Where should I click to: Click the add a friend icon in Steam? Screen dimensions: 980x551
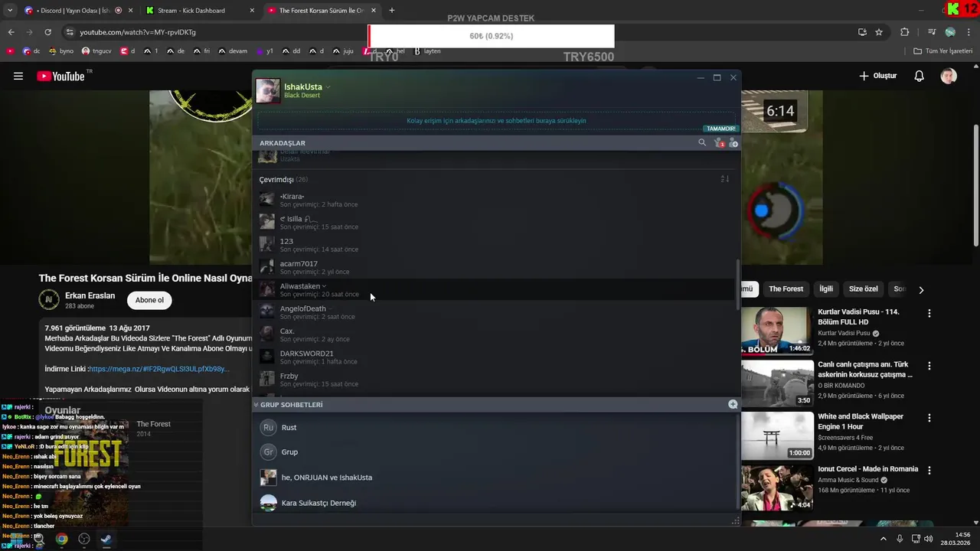733,143
